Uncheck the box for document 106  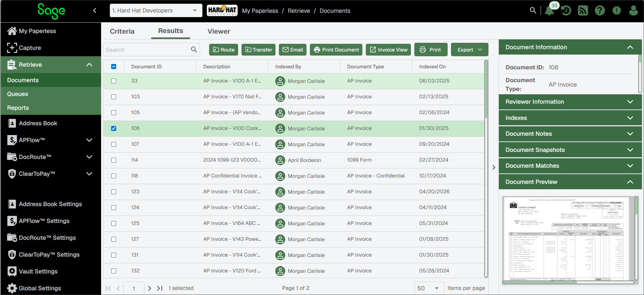click(x=114, y=129)
